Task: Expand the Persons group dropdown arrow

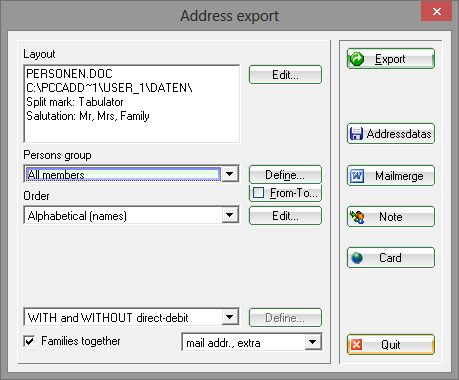Action: (x=230, y=174)
